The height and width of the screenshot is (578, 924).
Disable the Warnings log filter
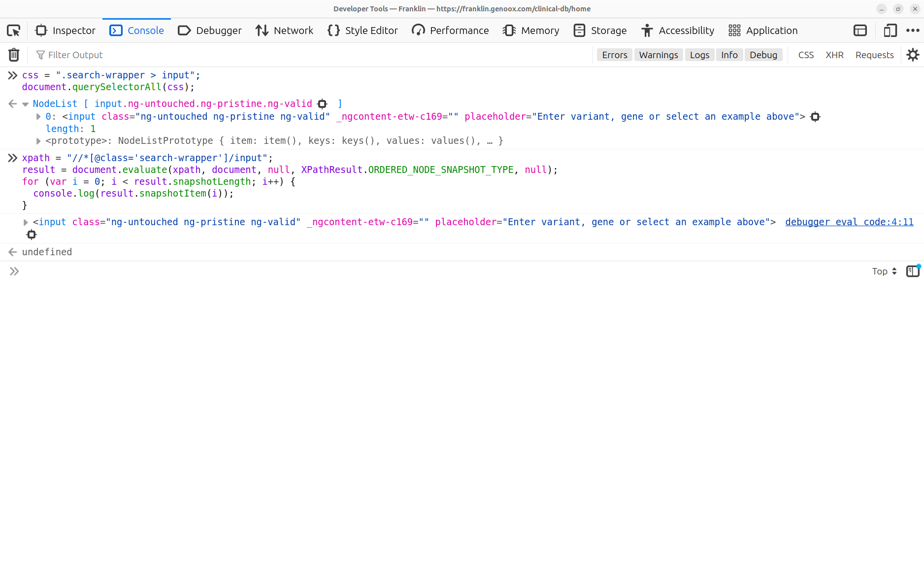[659, 55]
